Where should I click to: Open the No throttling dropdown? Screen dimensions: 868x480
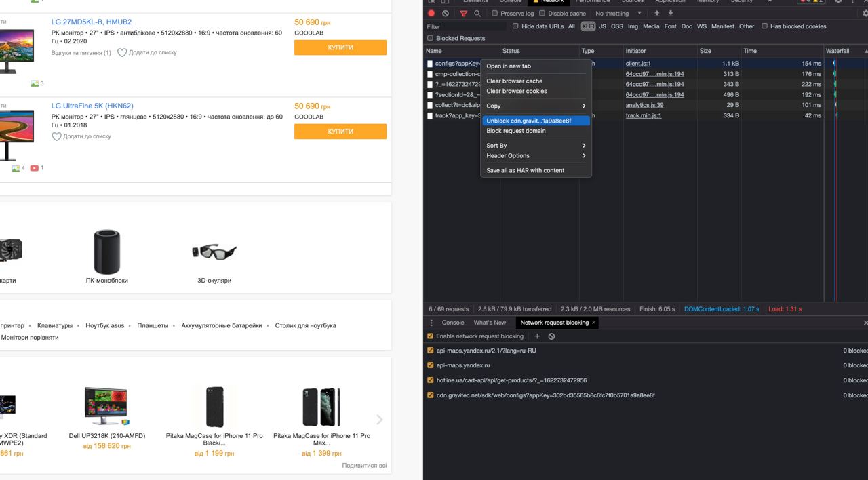click(618, 13)
